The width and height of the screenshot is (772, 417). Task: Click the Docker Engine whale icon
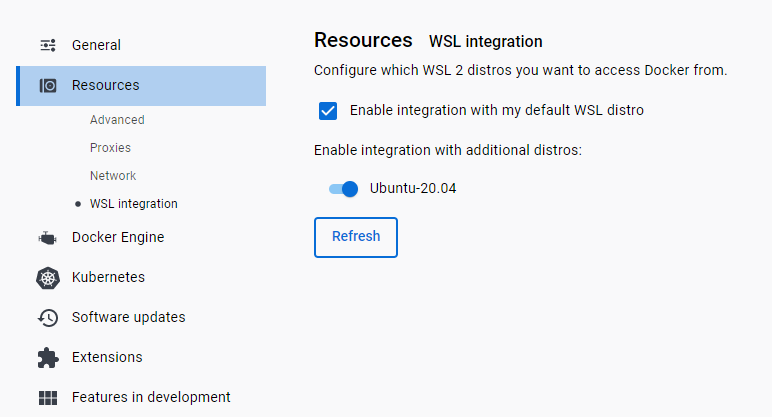(48, 238)
